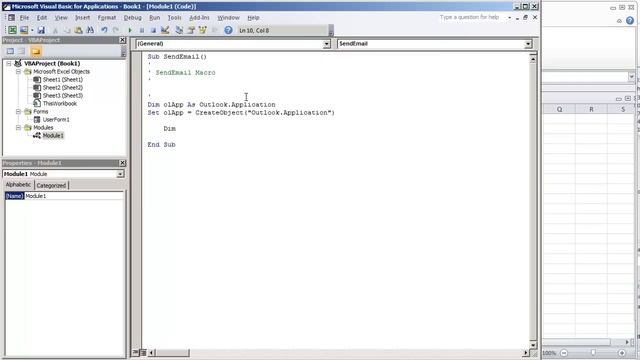Open Object Browser toolbar icon
The height and width of the screenshot is (360, 640).
[x=202, y=30]
